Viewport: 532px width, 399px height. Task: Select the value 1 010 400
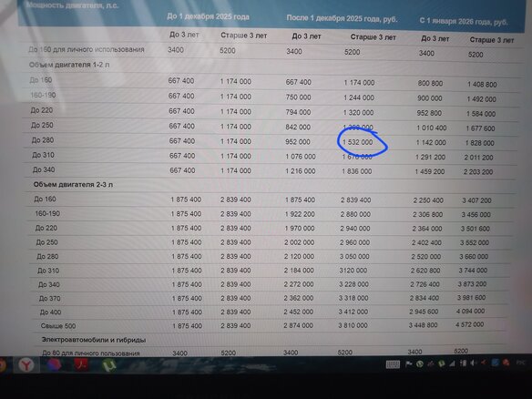point(432,128)
